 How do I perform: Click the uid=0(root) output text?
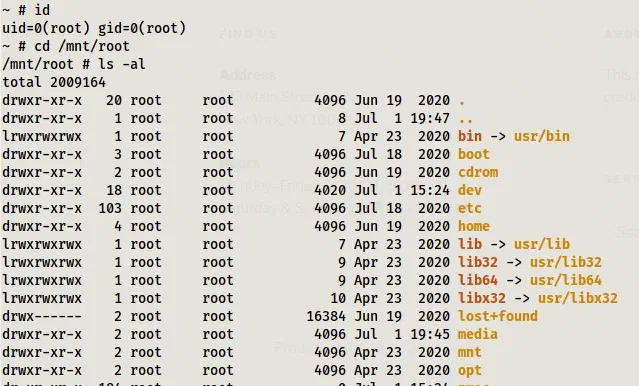(x=46, y=28)
